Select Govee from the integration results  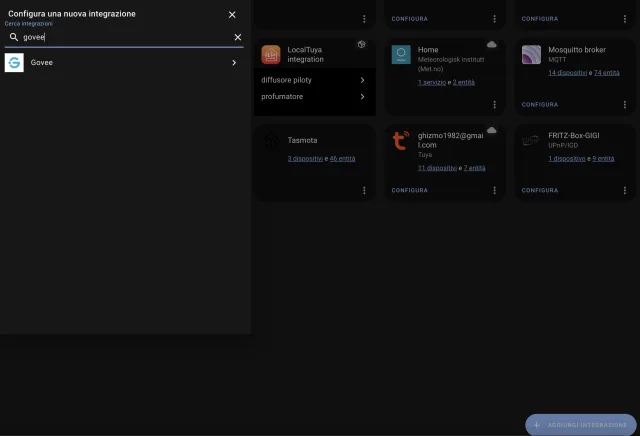[120, 63]
